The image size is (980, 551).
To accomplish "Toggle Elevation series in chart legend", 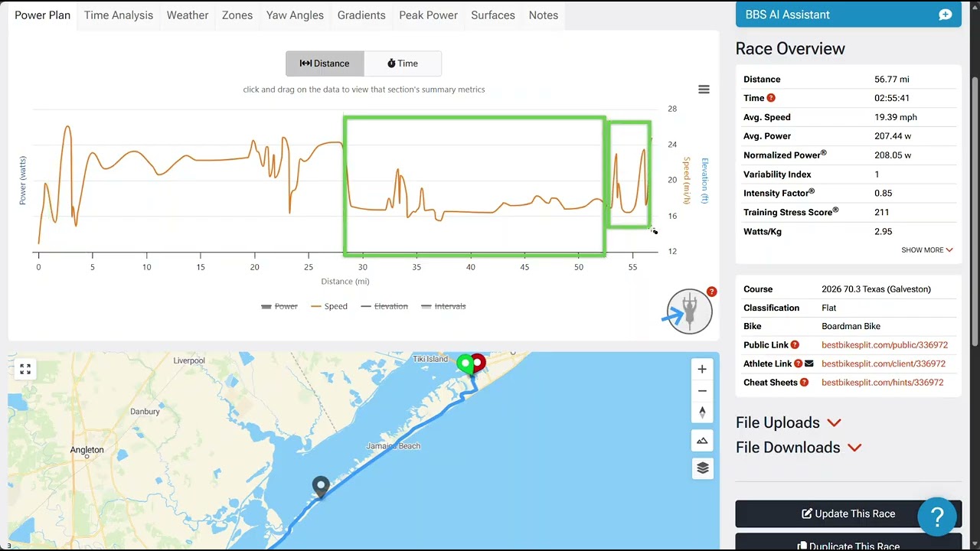I will click(384, 306).
